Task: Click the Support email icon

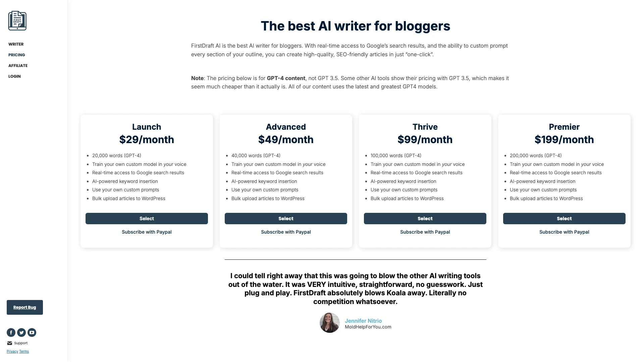Action: 9,343
